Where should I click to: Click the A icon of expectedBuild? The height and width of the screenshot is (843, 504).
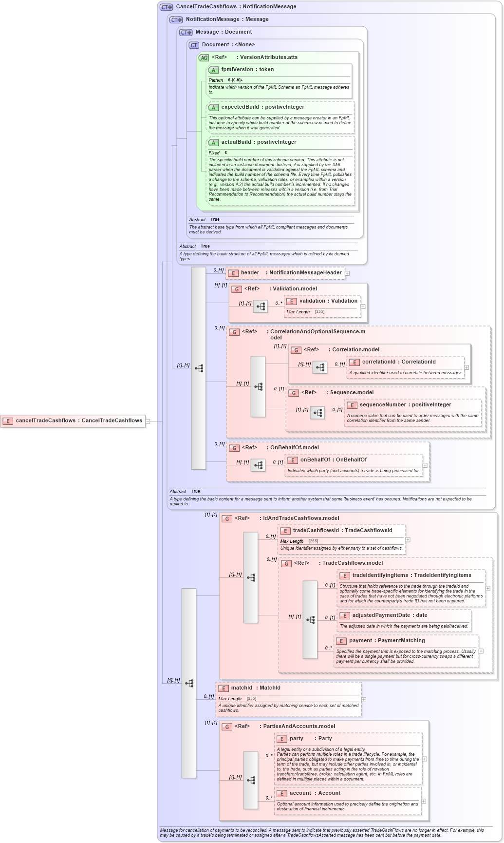(213, 107)
